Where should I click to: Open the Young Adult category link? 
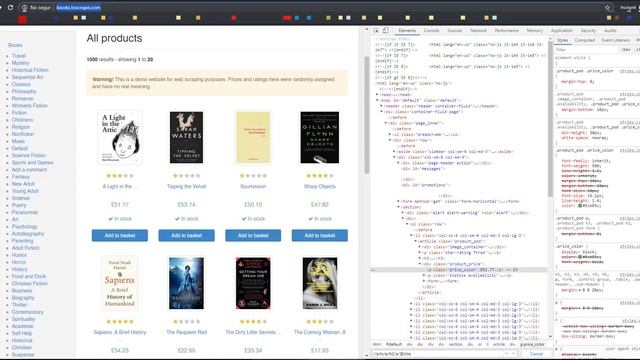coord(25,191)
